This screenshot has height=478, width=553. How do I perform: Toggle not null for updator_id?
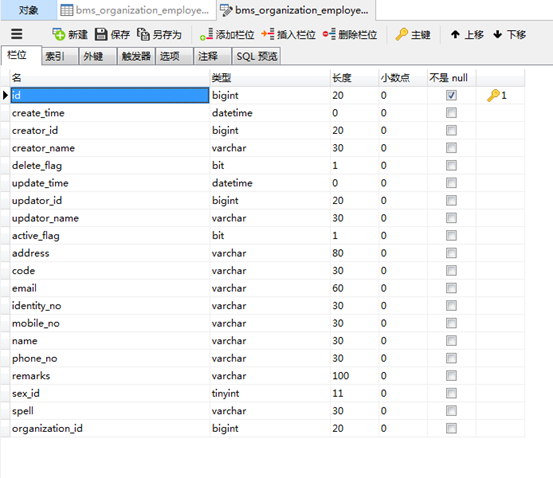451,200
